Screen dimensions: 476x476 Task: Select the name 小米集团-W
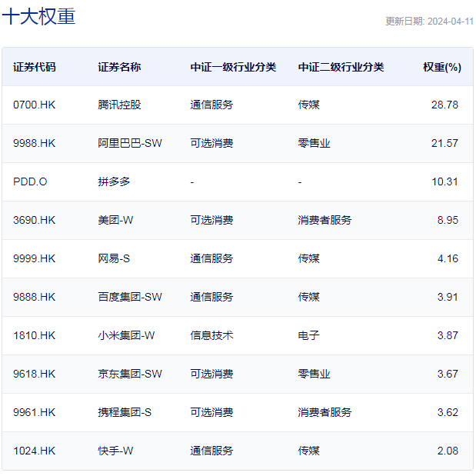point(126,335)
